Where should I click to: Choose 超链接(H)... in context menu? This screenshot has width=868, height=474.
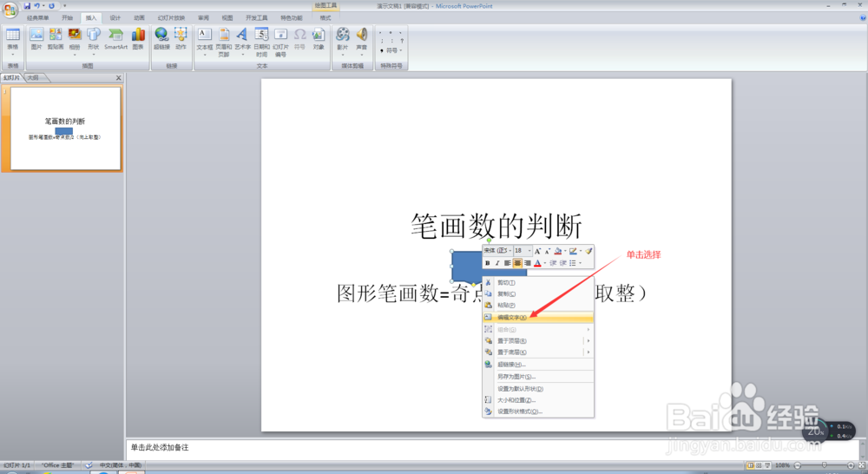tap(538, 365)
